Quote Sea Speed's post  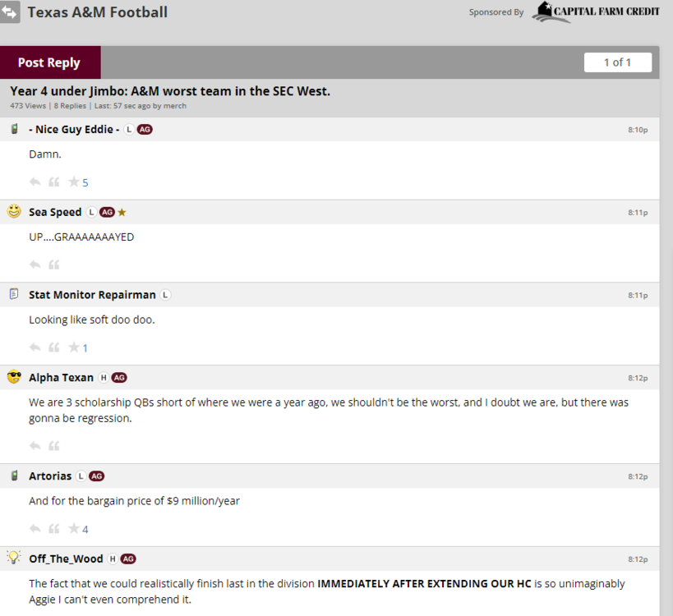(54, 264)
